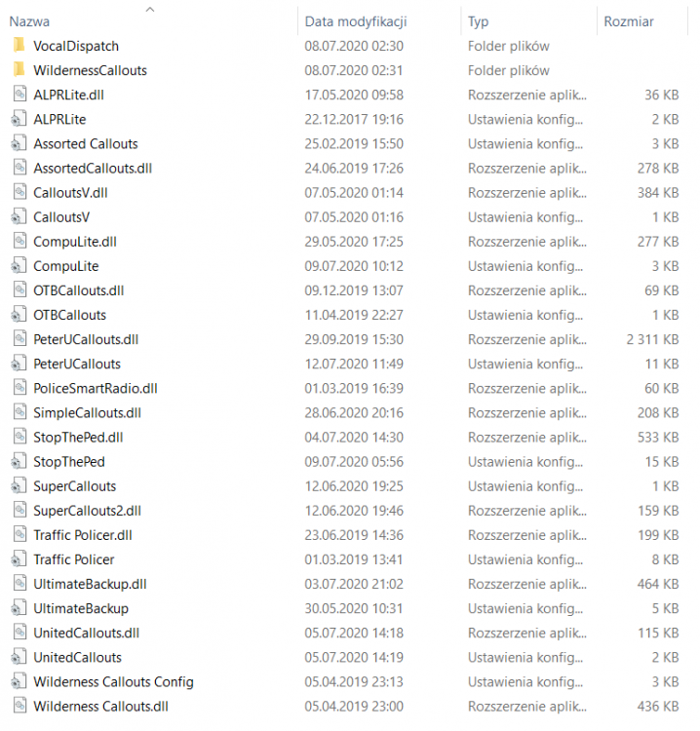Image resolution: width=700 pixels, height=731 pixels.
Task: Click the UltimateBackup.dll file icon
Action: 19,584
